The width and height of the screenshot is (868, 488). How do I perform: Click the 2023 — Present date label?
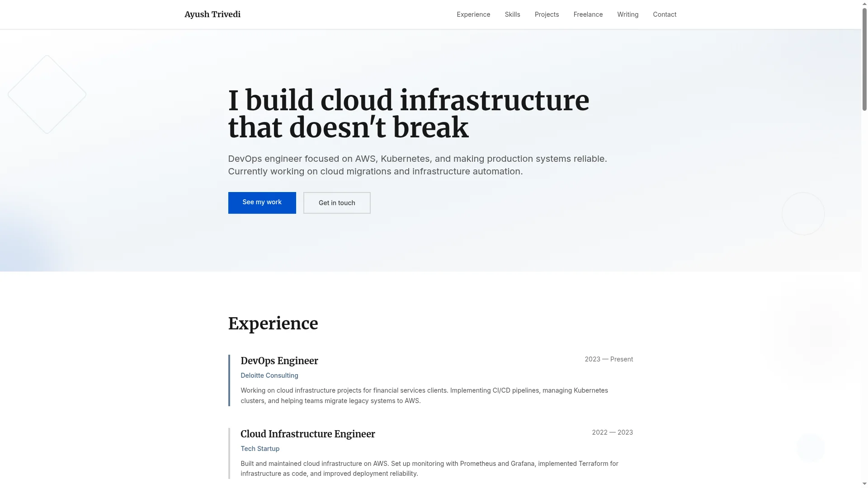pyautogui.click(x=609, y=359)
